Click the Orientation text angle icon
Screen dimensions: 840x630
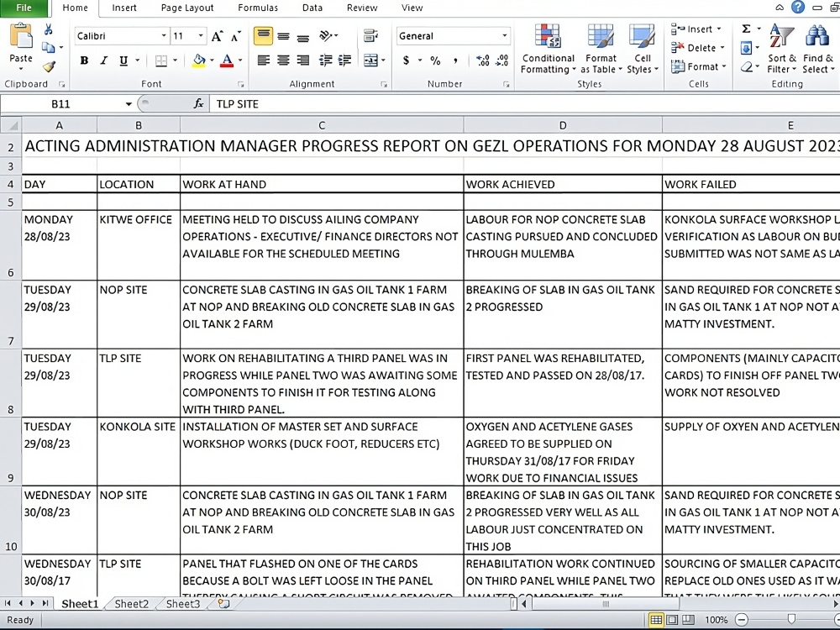pos(326,36)
